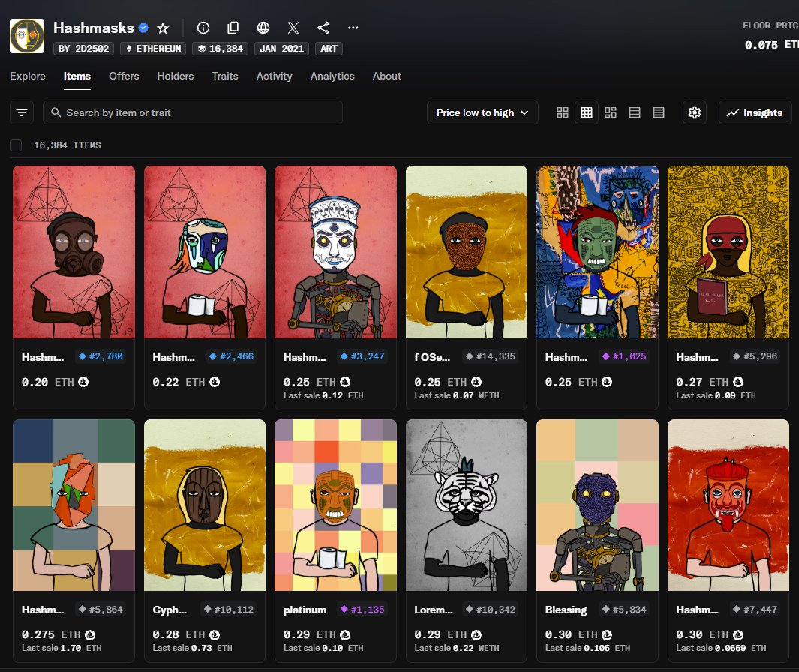Click the verified badge next to Hashmasks
Screen dimensions: 799x672
(144, 28)
